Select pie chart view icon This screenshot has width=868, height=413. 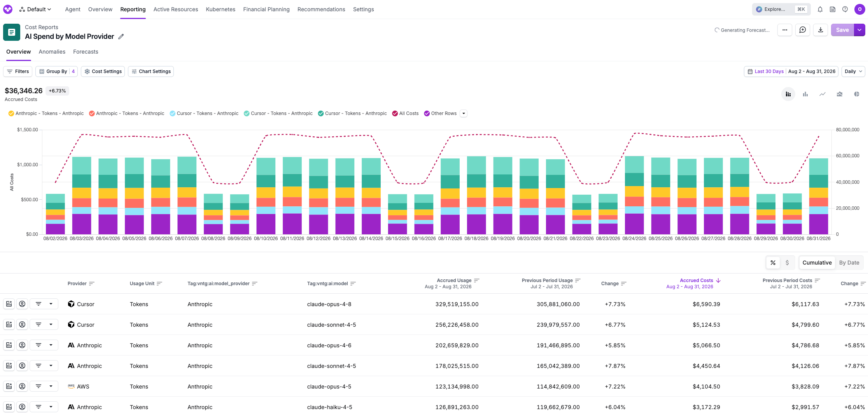point(857,94)
